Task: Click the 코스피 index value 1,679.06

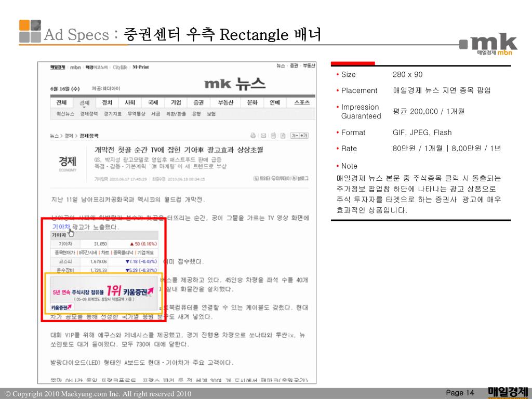Action: click(99, 262)
